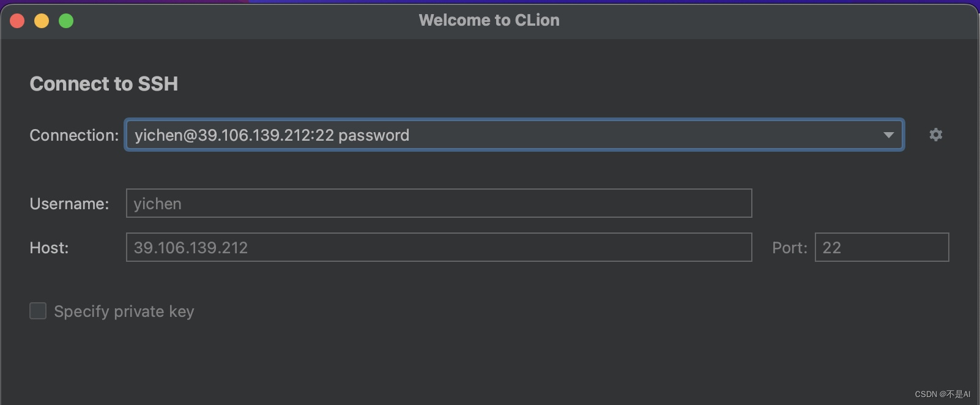This screenshot has height=405, width=980.
Task: Click the 39.106.139.212 host value
Action: pyautogui.click(x=190, y=247)
